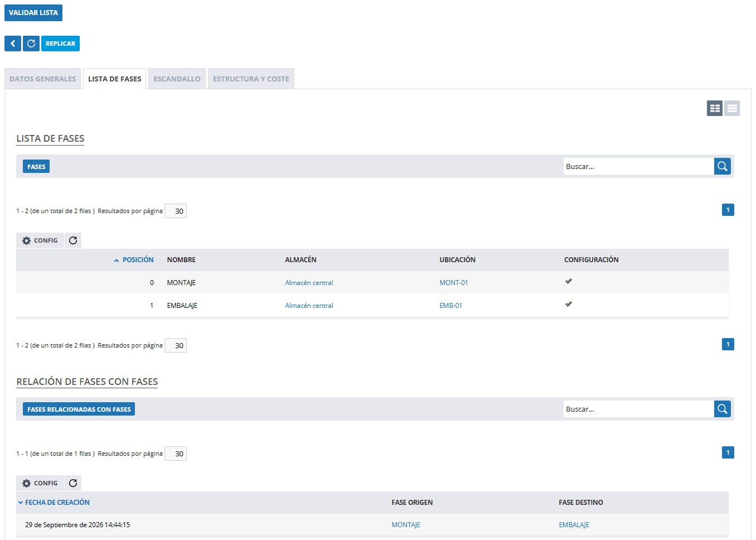Go to page 1 in Relación section

728,452
